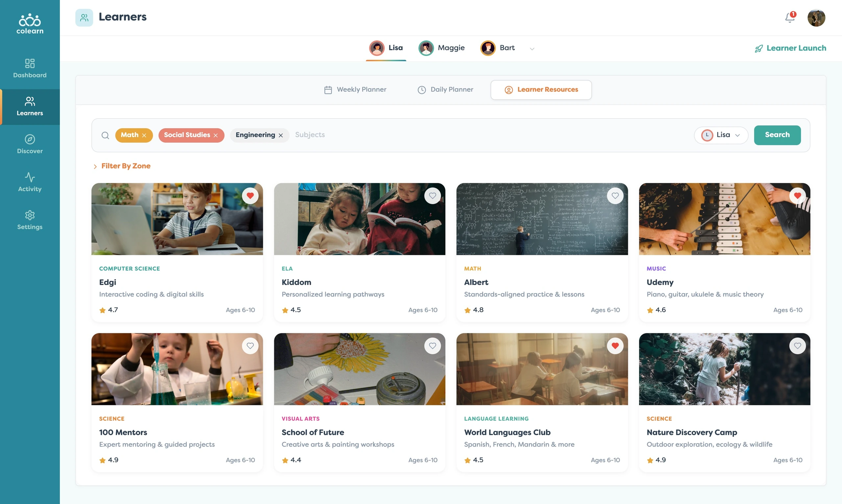Click the notification bell icon
The width and height of the screenshot is (842, 504).
790,17
